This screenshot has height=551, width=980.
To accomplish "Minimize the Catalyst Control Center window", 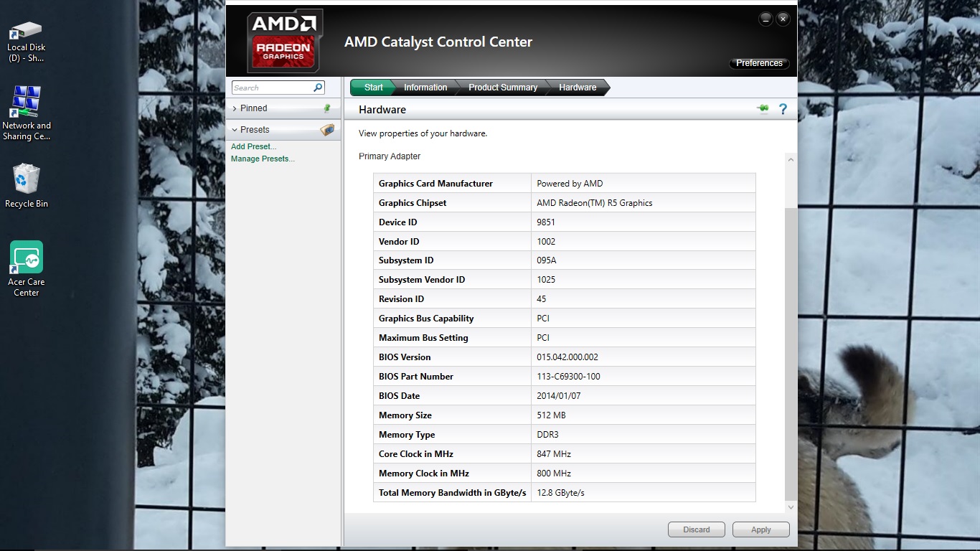I will pyautogui.click(x=766, y=19).
